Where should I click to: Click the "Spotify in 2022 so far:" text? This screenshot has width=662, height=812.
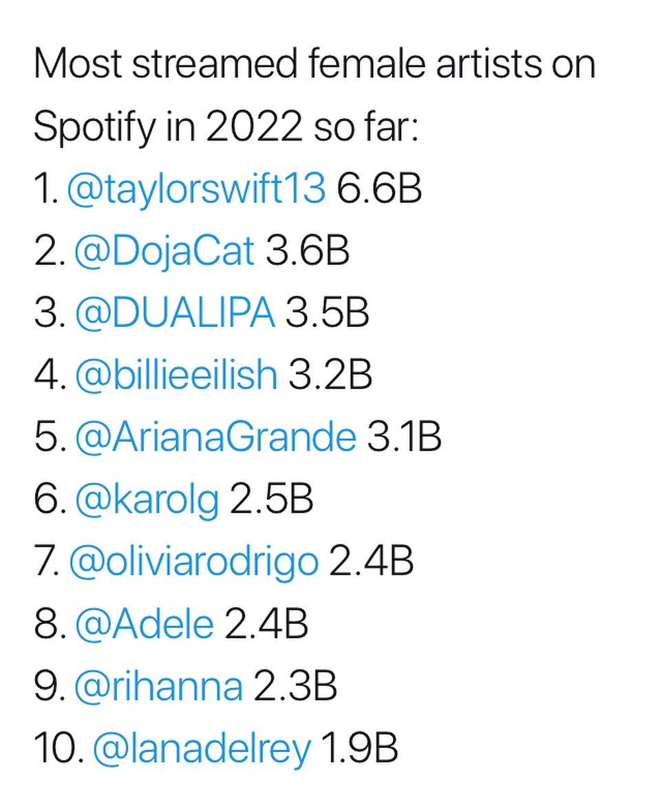[225, 127]
